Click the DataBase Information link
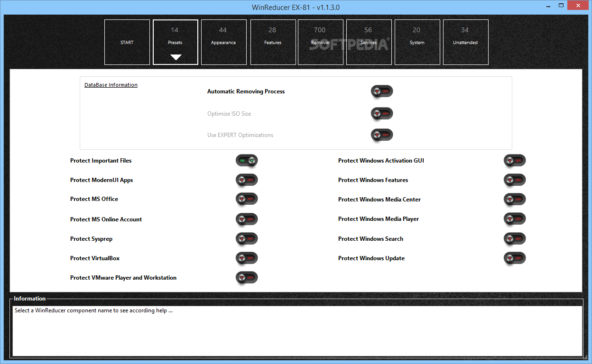This screenshot has height=364, width=592. pos(111,85)
